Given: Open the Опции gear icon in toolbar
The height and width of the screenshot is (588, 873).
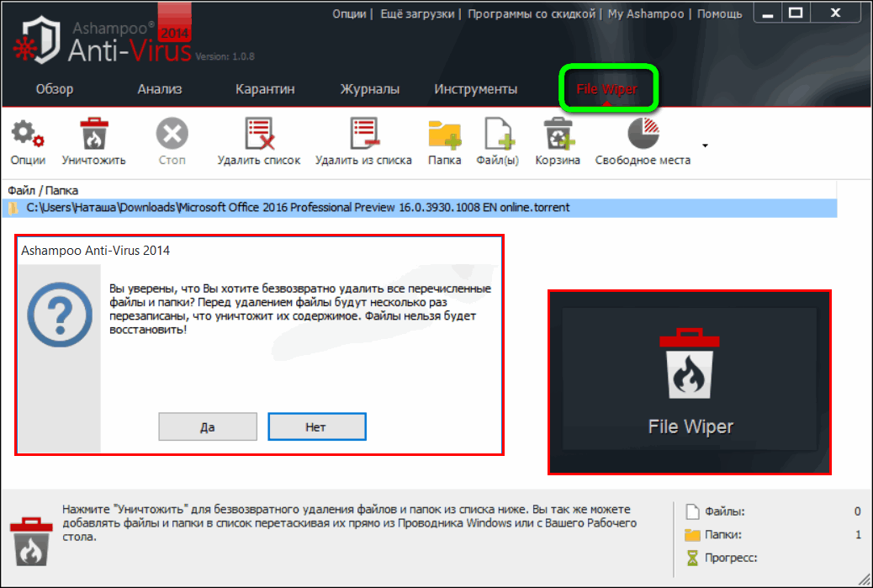Looking at the screenshot, I should tap(27, 135).
